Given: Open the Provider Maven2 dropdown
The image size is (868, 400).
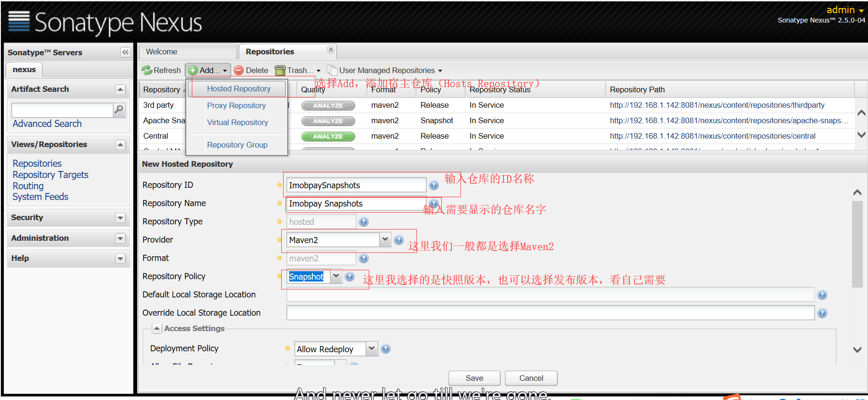Looking at the screenshot, I should click(385, 240).
